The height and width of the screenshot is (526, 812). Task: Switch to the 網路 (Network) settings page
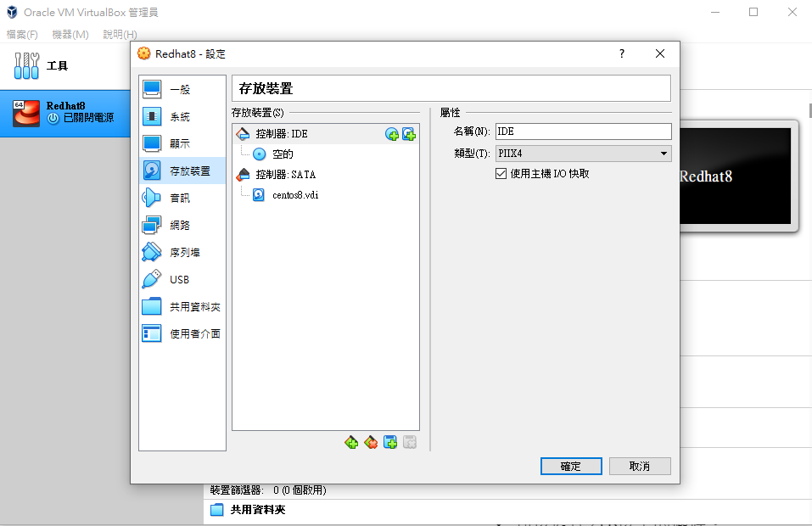(181, 225)
